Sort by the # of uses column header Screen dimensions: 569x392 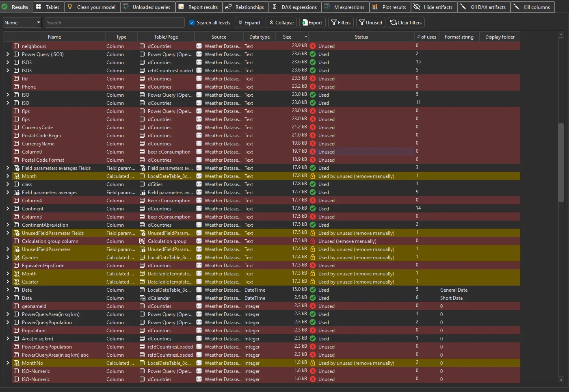pos(426,37)
